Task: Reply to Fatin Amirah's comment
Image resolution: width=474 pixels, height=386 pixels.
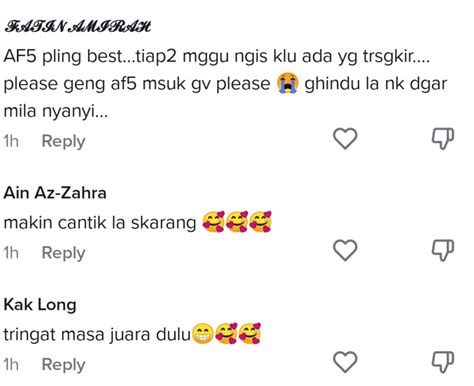Action: [63, 141]
